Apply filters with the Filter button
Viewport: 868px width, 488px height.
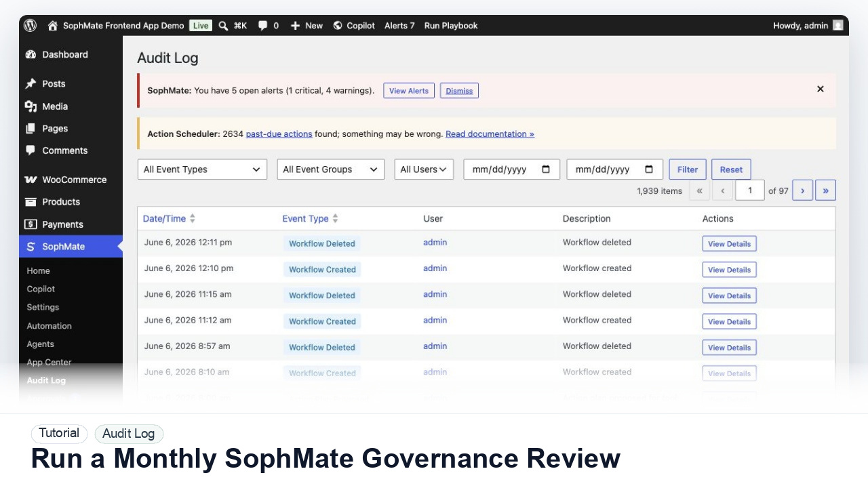click(688, 169)
